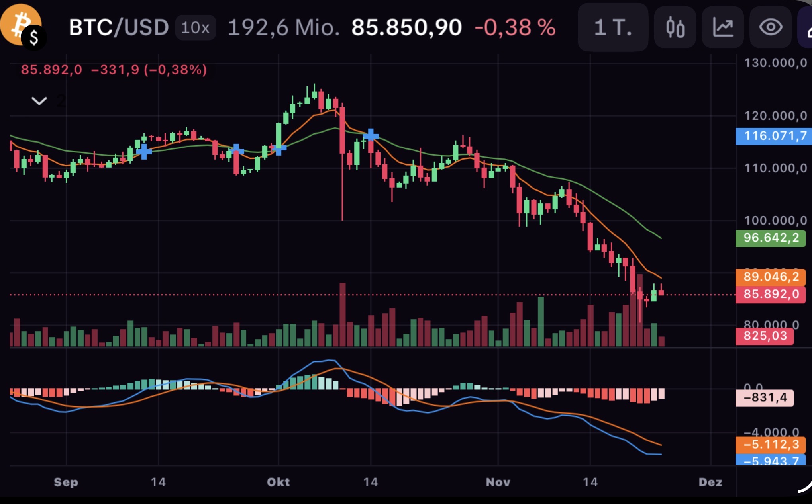Select the BTC/USD pair title

point(119,27)
